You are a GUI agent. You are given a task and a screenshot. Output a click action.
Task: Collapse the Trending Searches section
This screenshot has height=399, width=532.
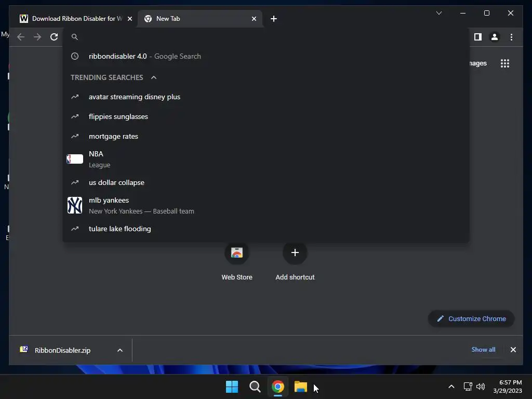pos(154,77)
